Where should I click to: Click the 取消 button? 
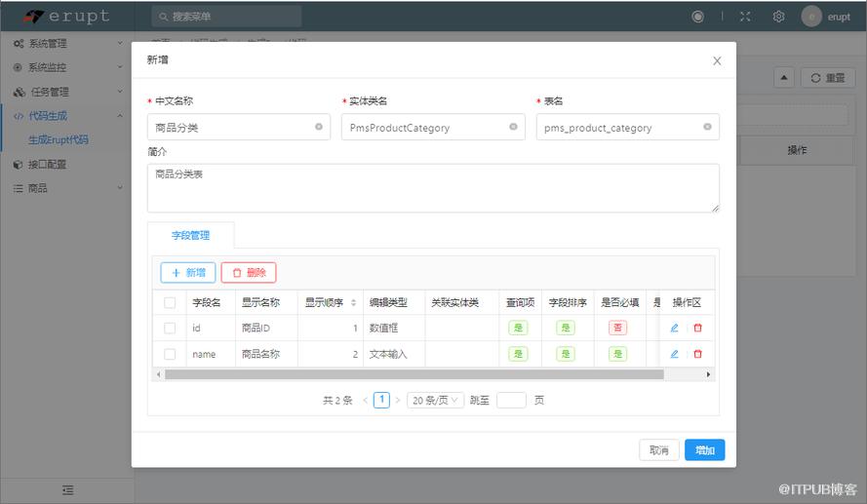point(659,449)
